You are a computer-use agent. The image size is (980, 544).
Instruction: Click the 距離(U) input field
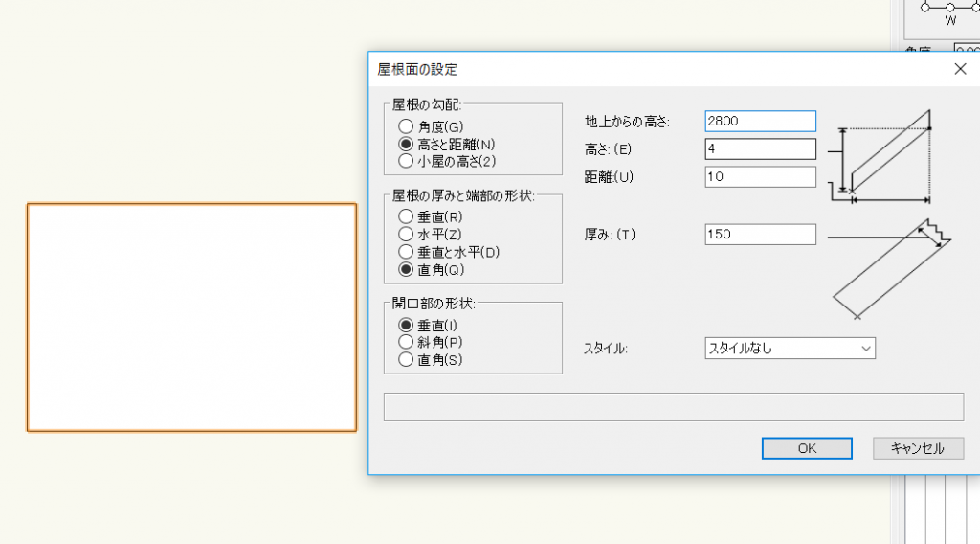click(760, 176)
